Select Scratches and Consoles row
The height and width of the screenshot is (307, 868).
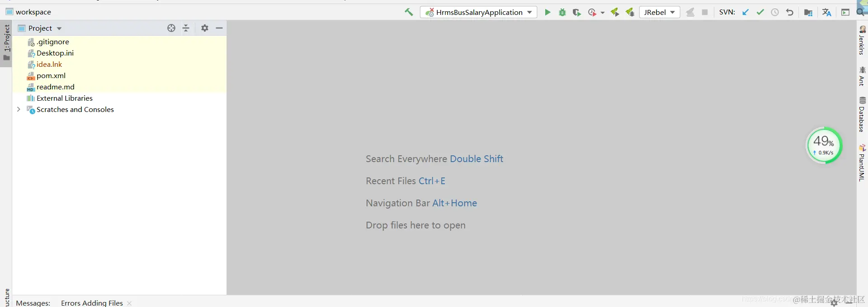[119, 109]
